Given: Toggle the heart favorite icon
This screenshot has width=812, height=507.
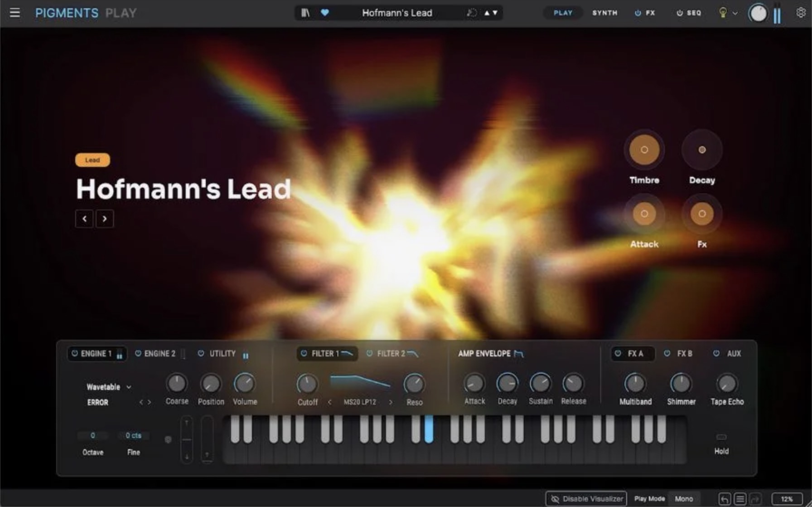Looking at the screenshot, I should (x=325, y=13).
